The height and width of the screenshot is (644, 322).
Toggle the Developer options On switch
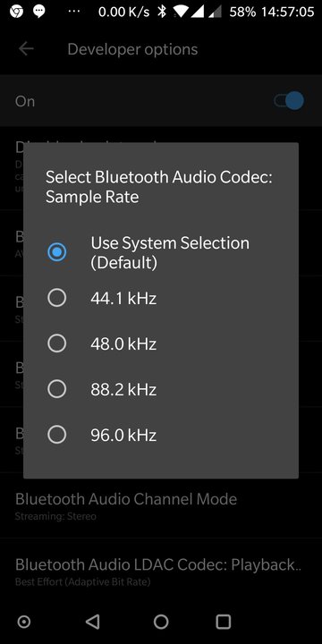[x=289, y=101]
